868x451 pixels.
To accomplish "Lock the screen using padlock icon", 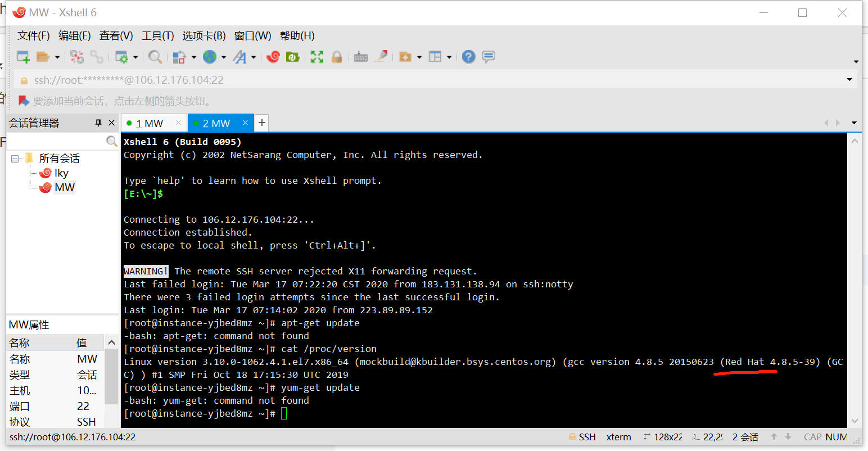I will (x=337, y=56).
